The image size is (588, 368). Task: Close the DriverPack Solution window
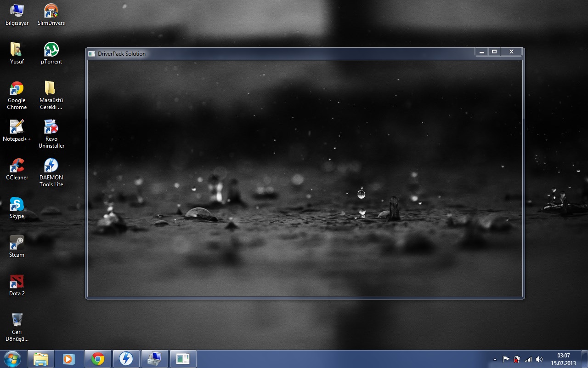(x=511, y=52)
